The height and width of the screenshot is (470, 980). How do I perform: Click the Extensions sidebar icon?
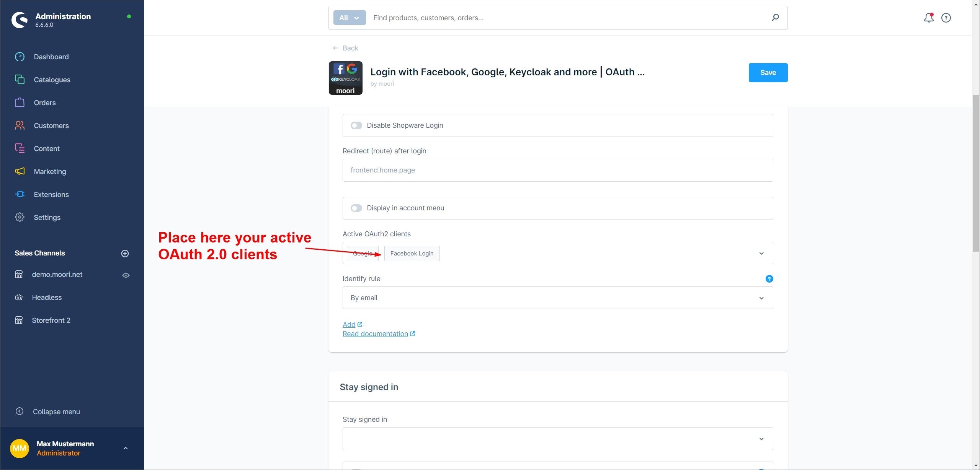tap(20, 194)
